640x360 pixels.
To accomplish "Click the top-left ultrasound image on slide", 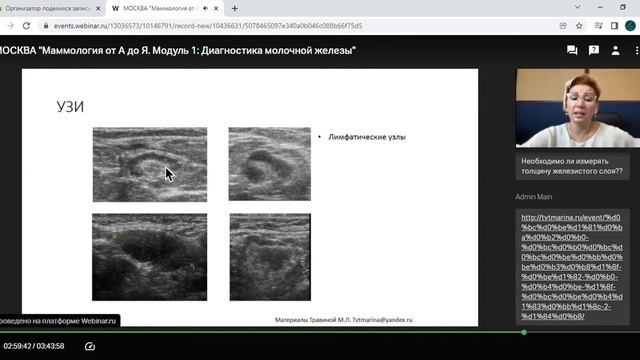I will [x=150, y=164].
